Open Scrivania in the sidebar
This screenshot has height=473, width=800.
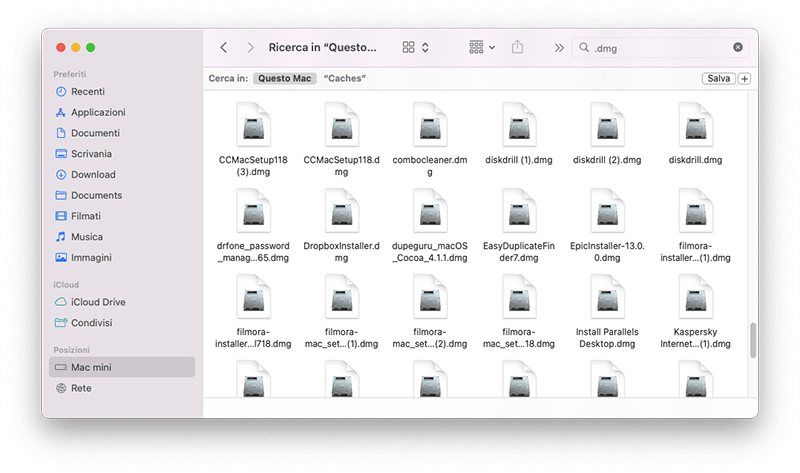(x=121, y=154)
